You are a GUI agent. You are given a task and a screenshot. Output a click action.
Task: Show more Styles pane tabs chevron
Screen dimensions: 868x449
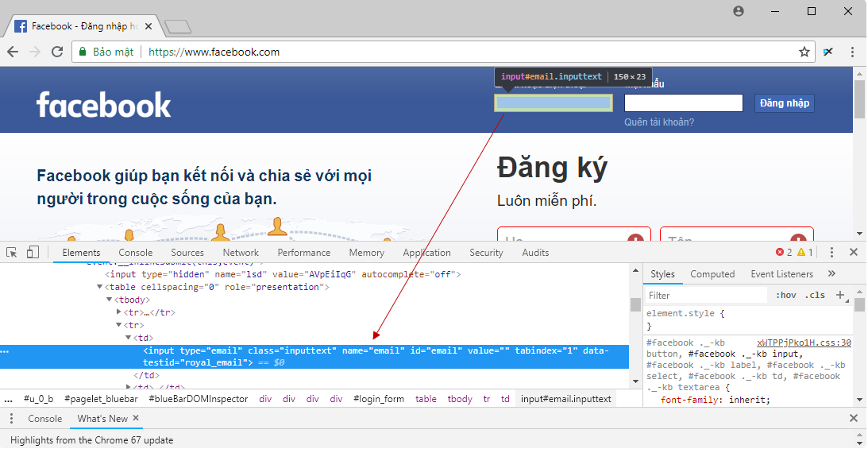(831, 273)
